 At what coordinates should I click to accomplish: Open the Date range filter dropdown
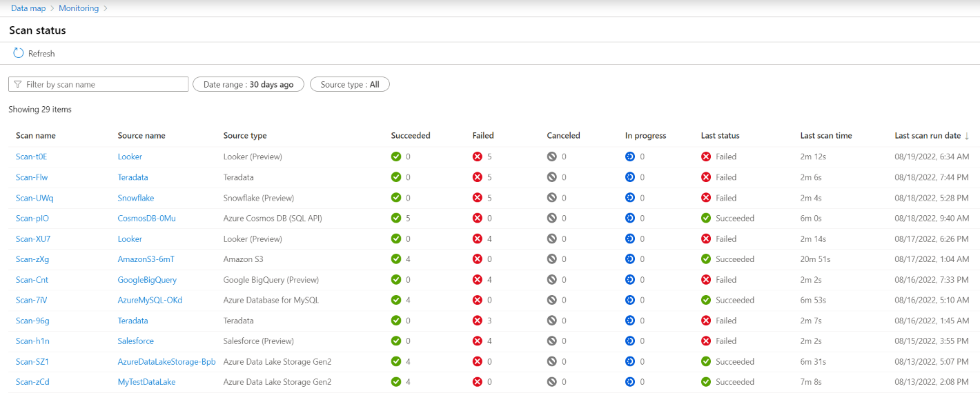tap(248, 84)
